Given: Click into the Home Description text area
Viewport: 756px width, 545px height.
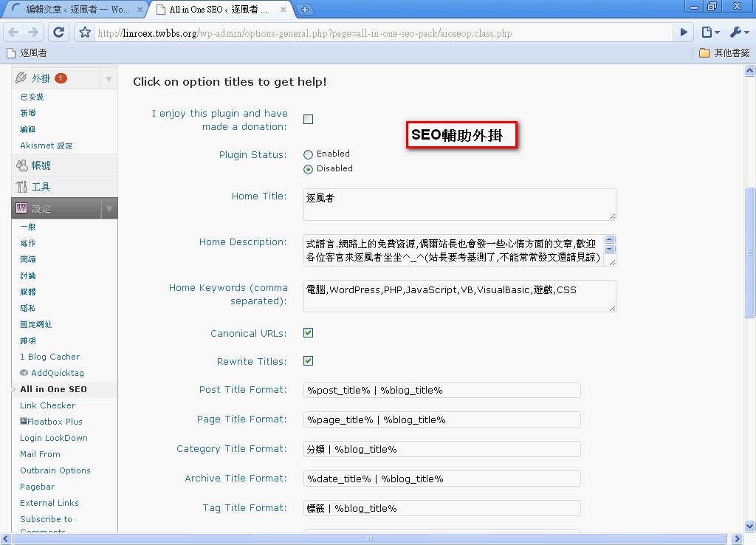Looking at the screenshot, I should tap(459, 250).
